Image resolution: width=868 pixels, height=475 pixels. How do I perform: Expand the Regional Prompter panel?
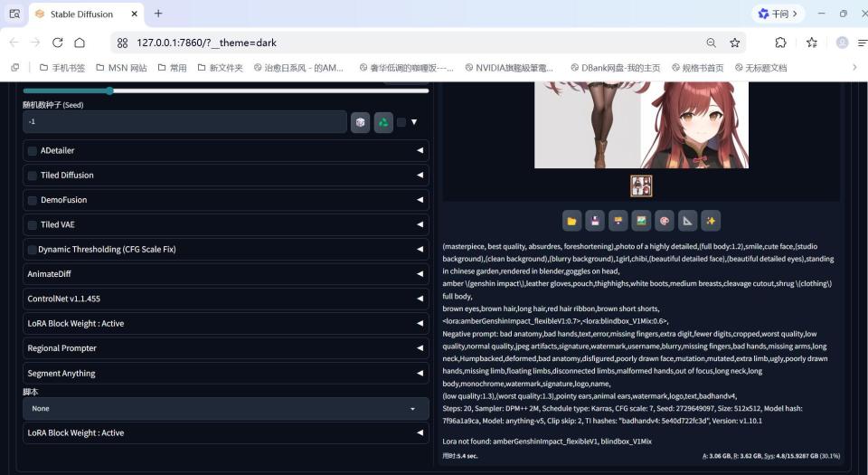tap(226, 348)
